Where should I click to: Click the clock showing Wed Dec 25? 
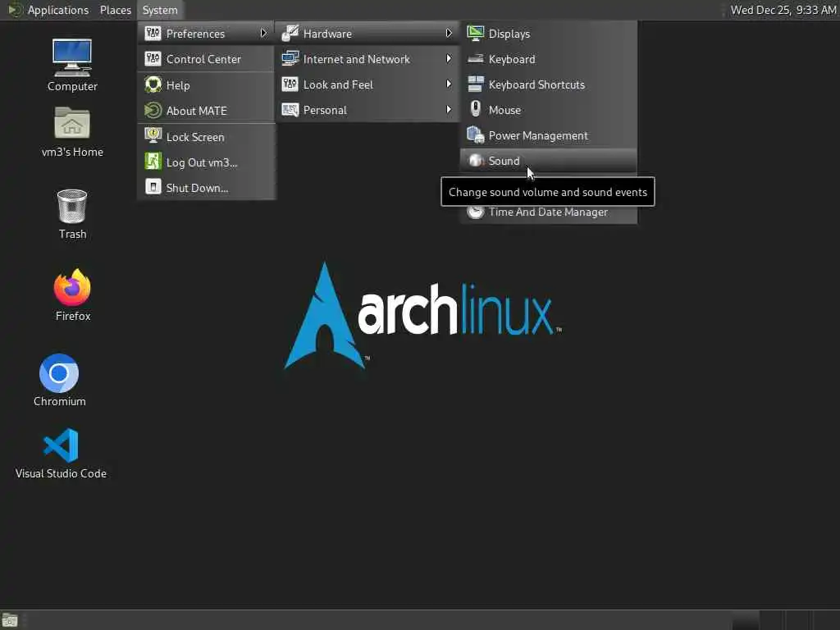(783, 10)
